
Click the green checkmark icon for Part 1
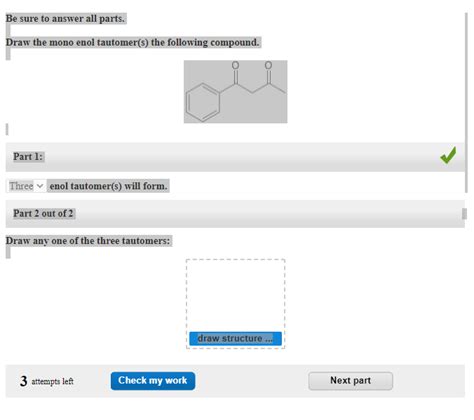[x=448, y=155]
